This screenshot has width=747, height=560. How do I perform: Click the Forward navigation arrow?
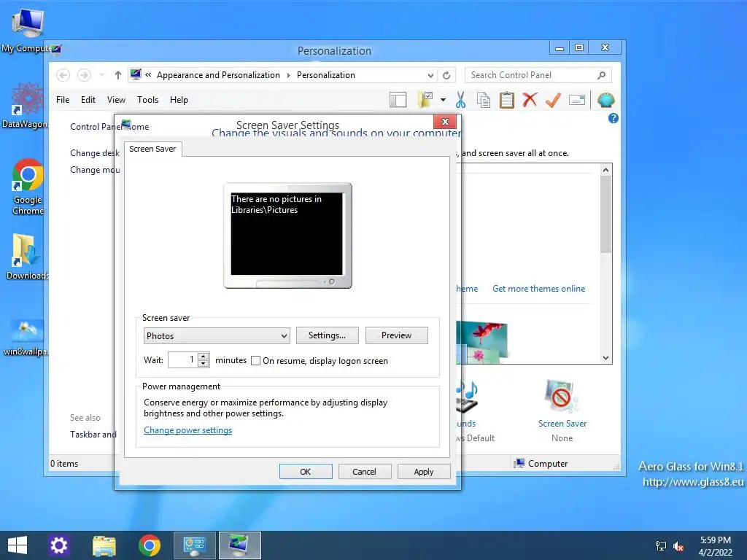coord(84,75)
